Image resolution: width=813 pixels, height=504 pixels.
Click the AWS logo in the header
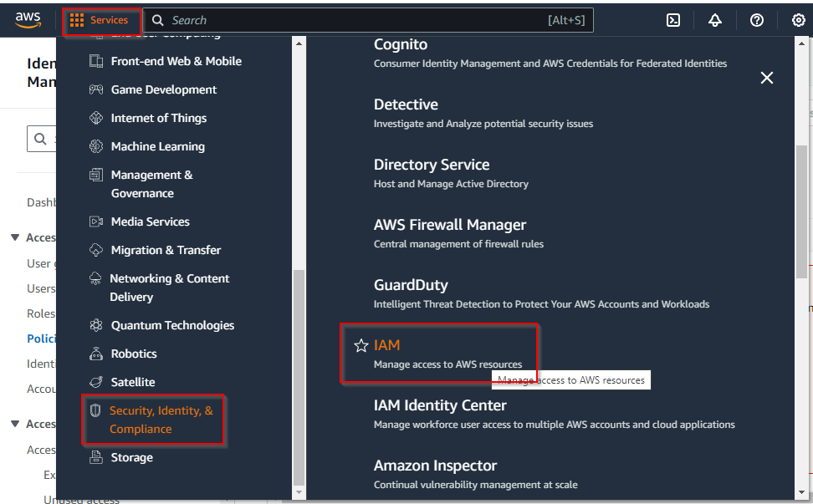[x=28, y=20]
